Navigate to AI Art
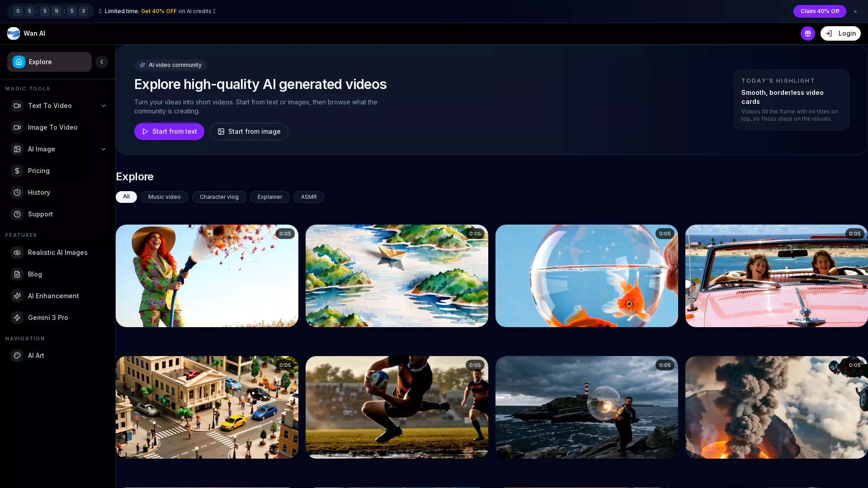Viewport: 868px width, 488px height. 36,356
